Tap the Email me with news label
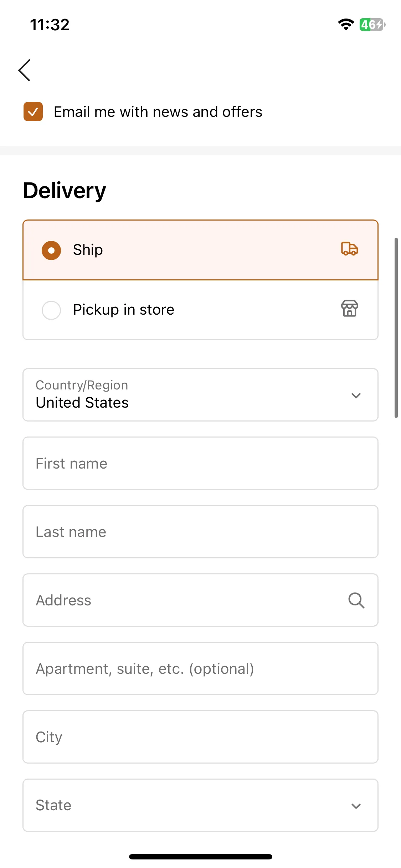The width and height of the screenshot is (401, 868). (158, 112)
